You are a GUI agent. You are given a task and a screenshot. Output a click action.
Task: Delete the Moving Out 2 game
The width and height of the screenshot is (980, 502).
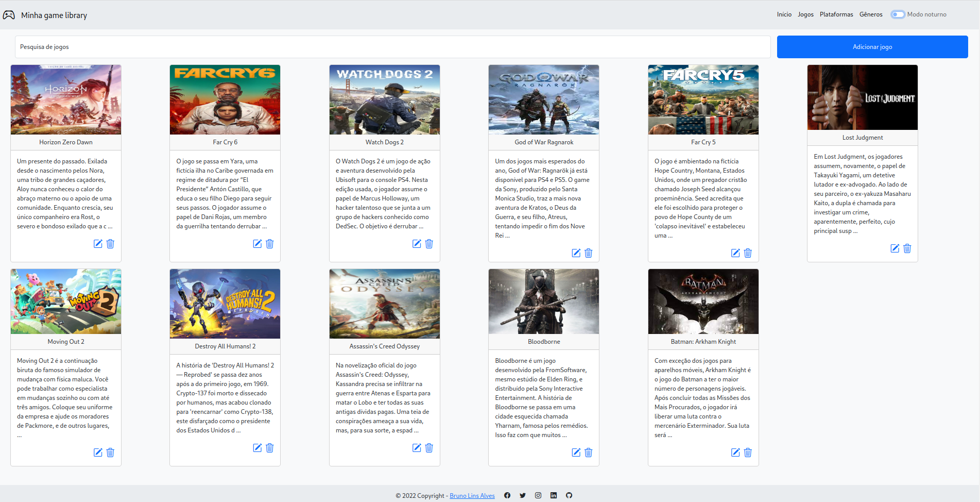pyautogui.click(x=110, y=453)
